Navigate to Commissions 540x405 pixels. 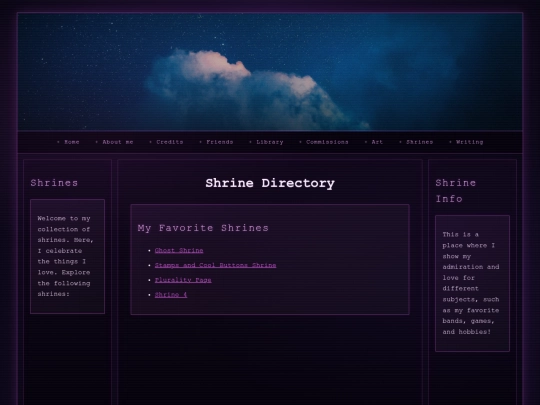[x=327, y=142]
